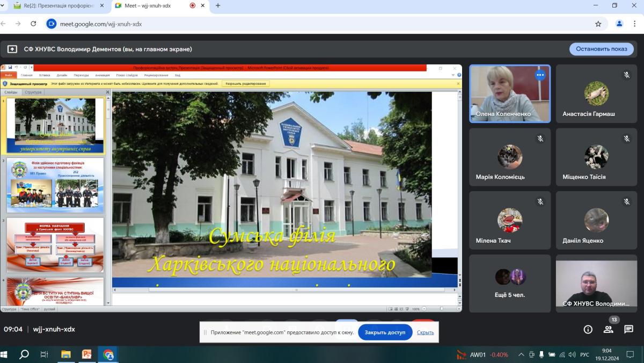
Task: Click muted mic icon on Марія Коломієць tile
Action: point(540,139)
